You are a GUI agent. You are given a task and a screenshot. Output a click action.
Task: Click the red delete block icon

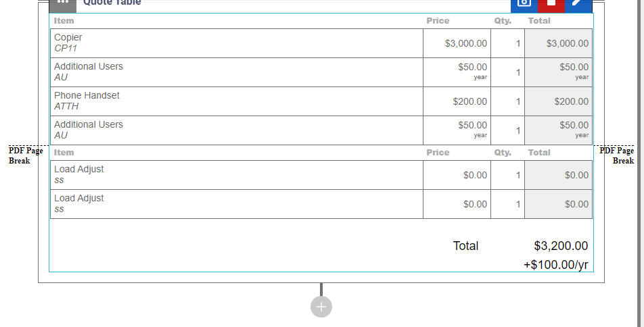tap(551, 5)
